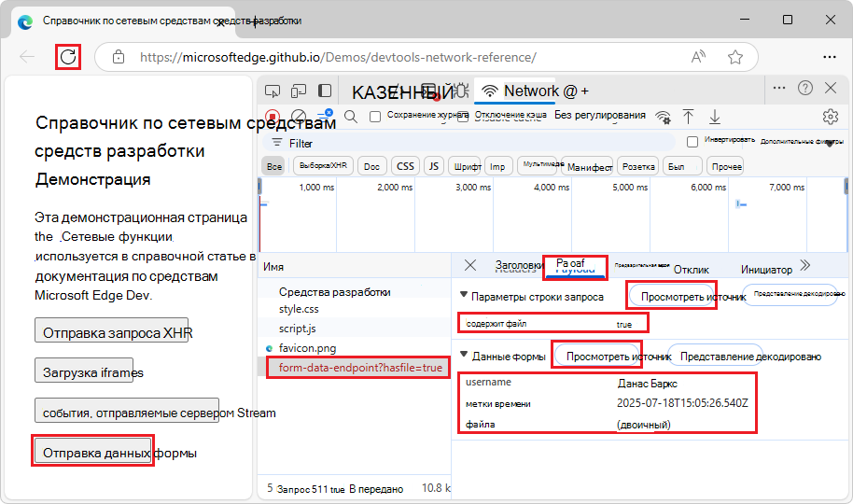The height and width of the screenshot is (504, 853).
Task: Enable the Disable cache checkbox (Отключение кэша)
Action: [463, 117]
